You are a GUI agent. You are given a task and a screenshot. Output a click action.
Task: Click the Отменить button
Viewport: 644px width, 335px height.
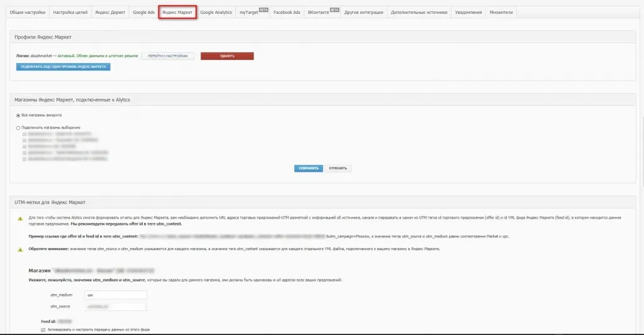[x=338, y=168]
